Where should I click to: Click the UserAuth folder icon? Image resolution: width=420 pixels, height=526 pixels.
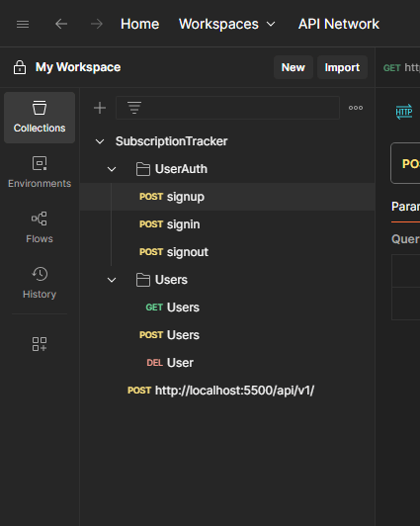(x=143, y=169)
